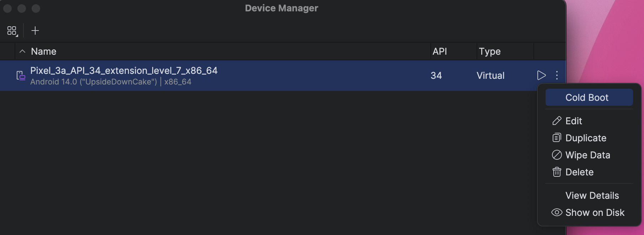Click the plus icon to add device
Viewport: 644px width, 235px height.
(x=35, y=31)
